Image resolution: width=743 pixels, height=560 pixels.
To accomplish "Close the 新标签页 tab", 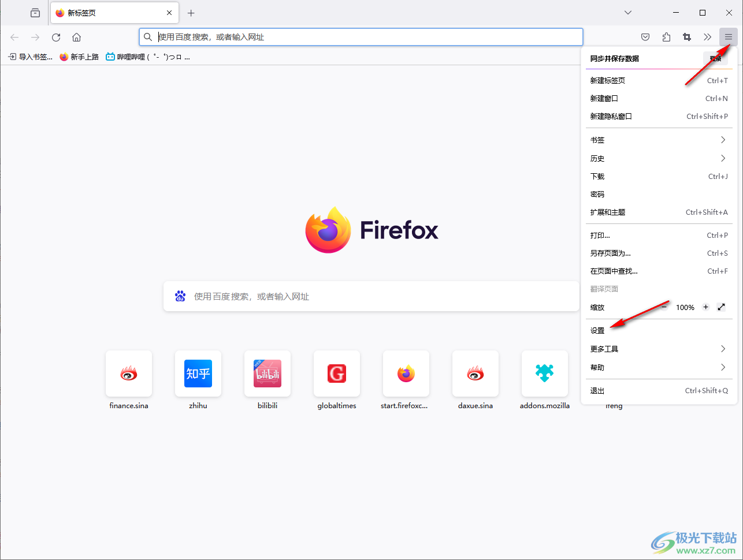I will (x=169, y=13).
